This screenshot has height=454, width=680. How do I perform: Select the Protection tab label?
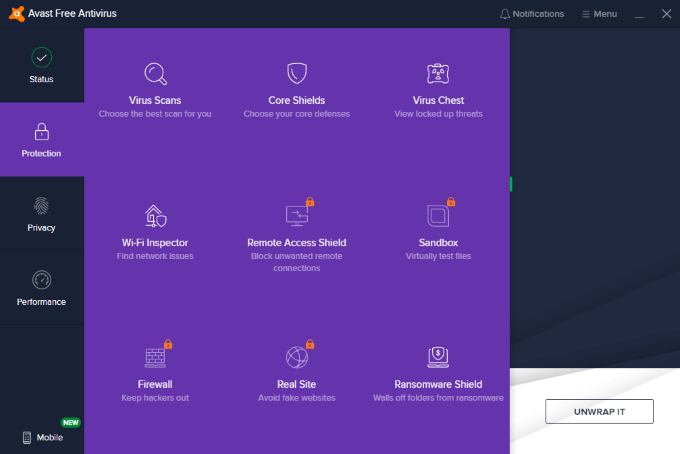pos(42,154)
